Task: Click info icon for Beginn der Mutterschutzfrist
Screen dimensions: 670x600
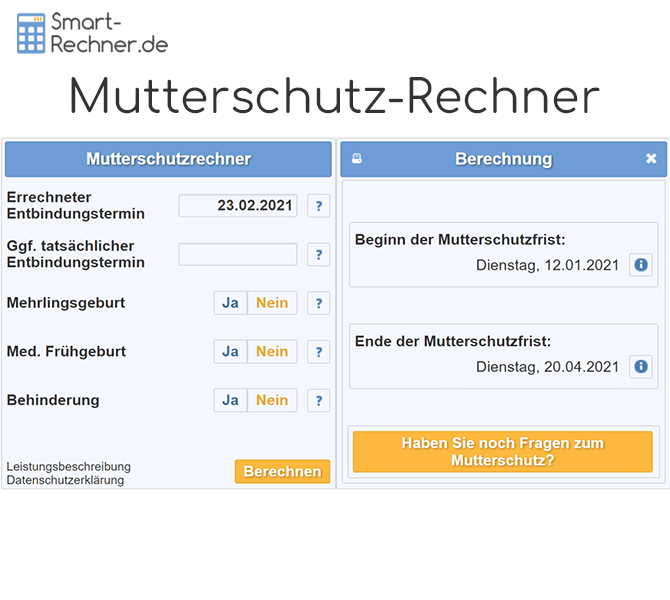Action: 641,265
